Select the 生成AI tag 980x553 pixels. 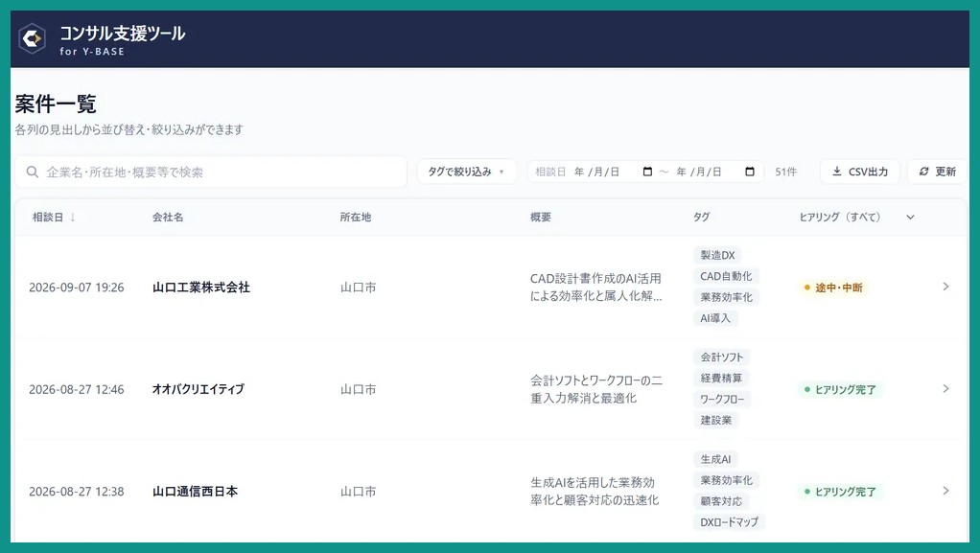click(x=715, y=459)
